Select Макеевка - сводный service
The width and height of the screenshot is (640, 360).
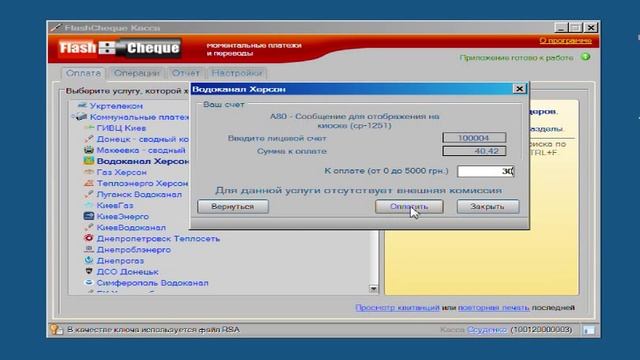[x=141, y=150]
